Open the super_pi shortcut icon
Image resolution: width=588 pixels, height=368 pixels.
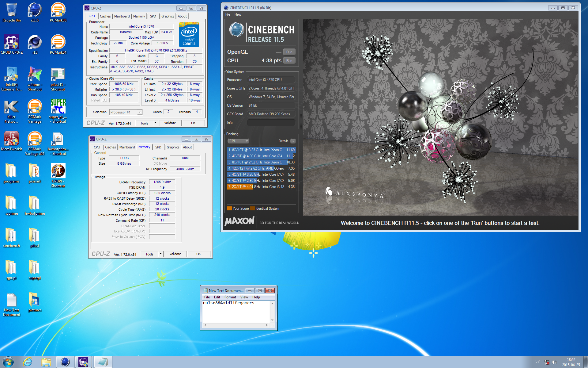click(58, 111)
